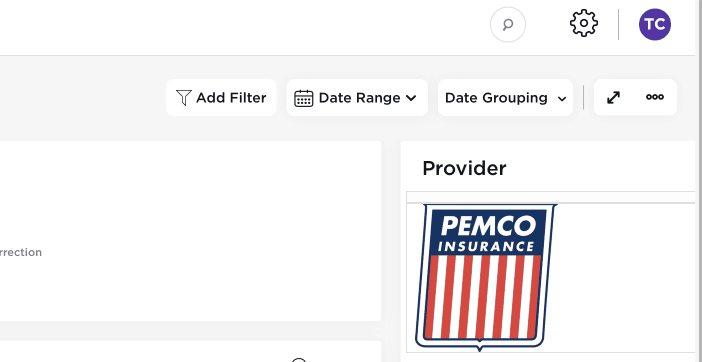Select the empty white card left of Provider

(190, 231)
